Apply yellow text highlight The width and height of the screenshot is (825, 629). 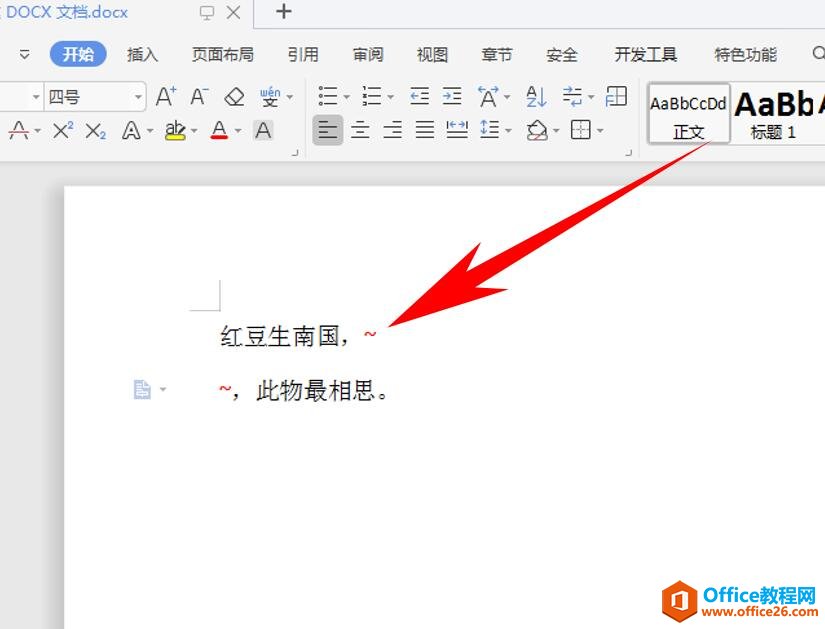175,130
